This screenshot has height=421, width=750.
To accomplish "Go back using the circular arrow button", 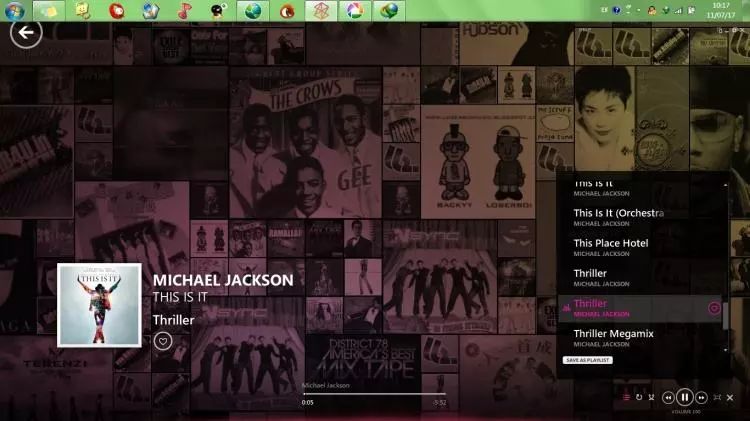I will click(x=26, y=33).
